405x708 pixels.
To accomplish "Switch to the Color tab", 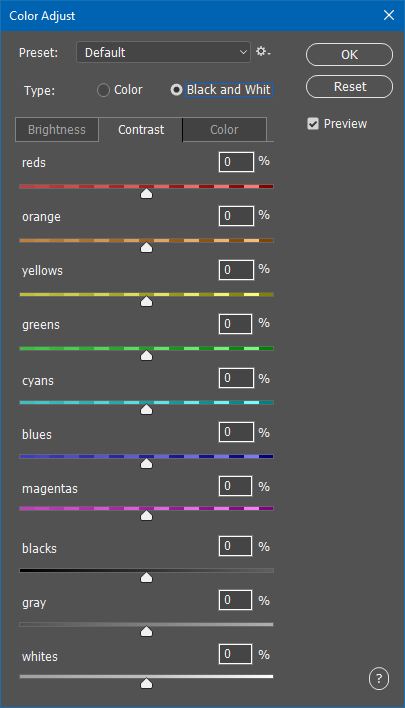I will pyautogui.click(x=224, y=130).
